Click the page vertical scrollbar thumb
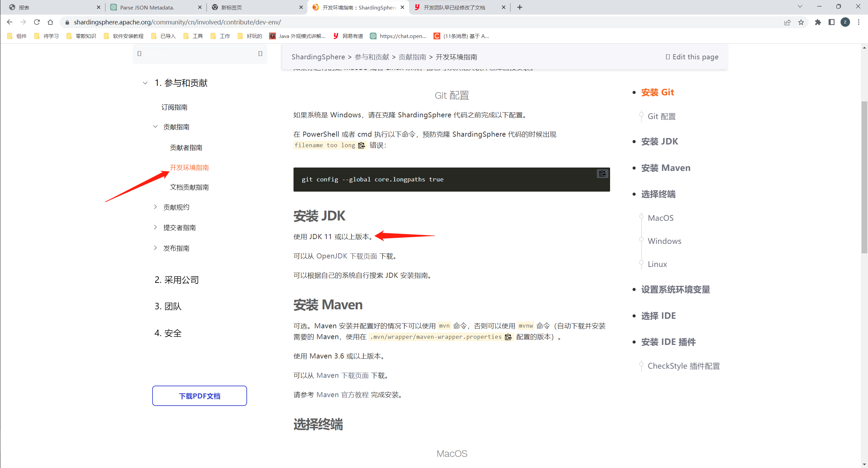This screenshot has width=868, height=468. (864, 176)
